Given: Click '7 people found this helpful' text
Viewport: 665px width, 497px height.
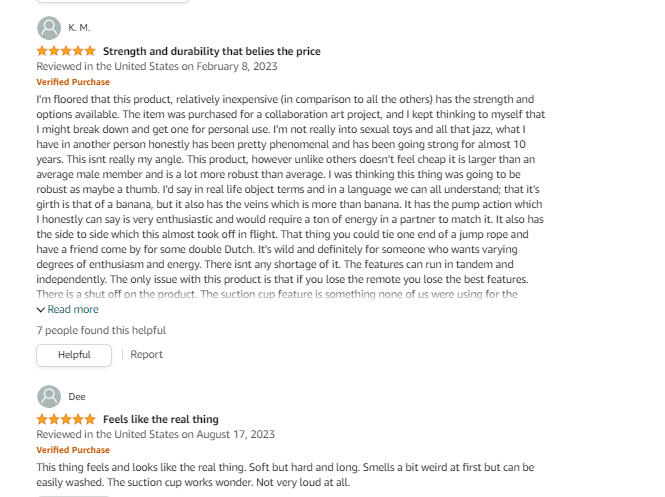Looking at the screenshot, I should [101, 330].
